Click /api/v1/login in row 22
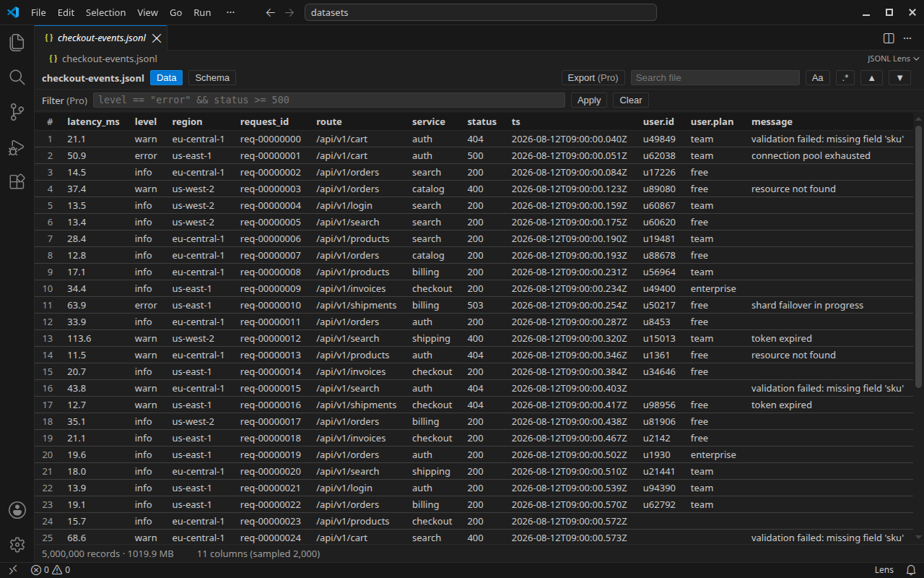The width and height of the screenshot is (924, 578). click(346, 488)
